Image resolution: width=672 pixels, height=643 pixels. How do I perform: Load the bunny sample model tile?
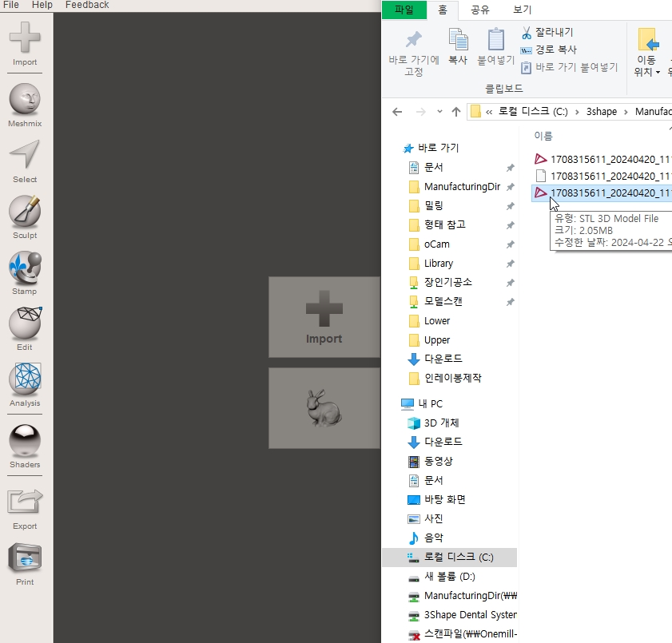point(324,408)
